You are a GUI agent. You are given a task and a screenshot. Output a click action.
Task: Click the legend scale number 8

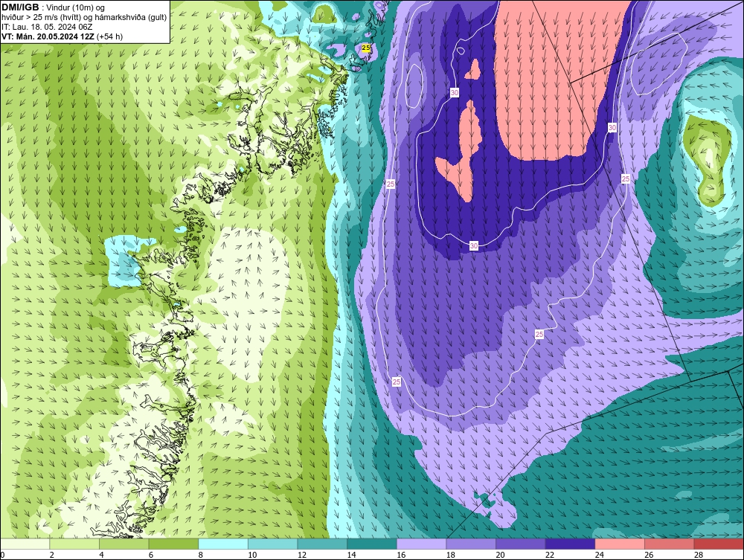click(x=201, y=555)
